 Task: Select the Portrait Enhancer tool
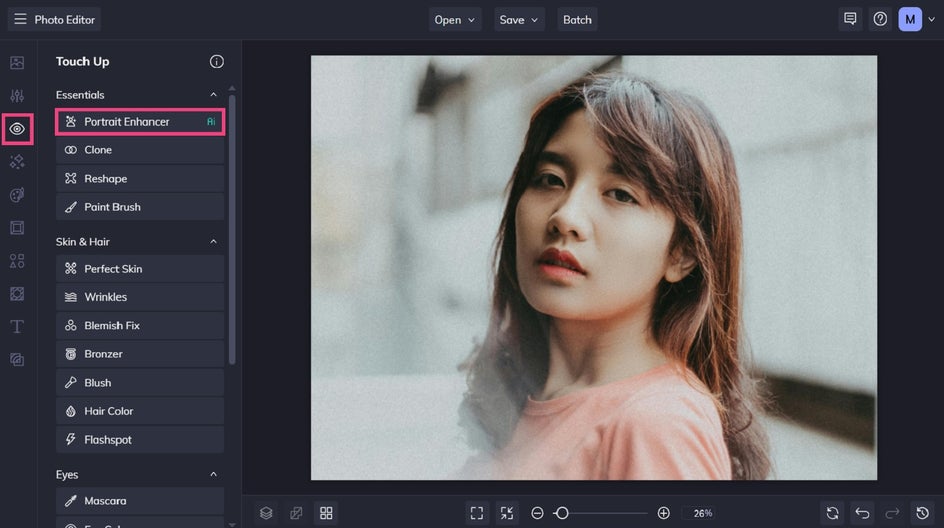140,122
